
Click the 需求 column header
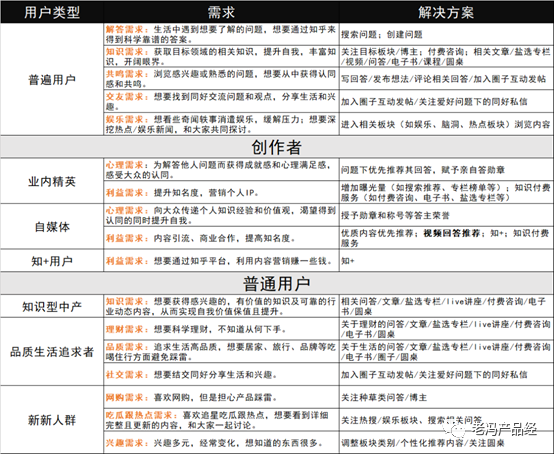click(x=221, y=12)
